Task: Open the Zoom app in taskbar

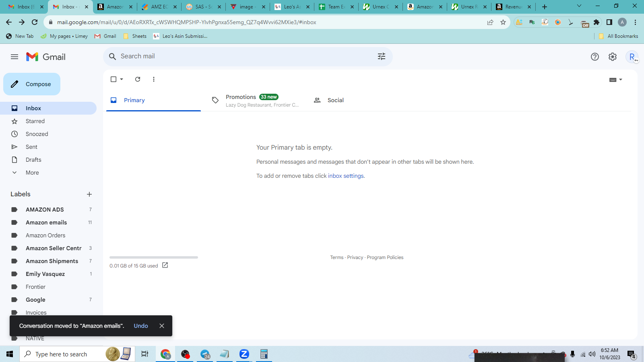Action: click(x=244, y=354)
